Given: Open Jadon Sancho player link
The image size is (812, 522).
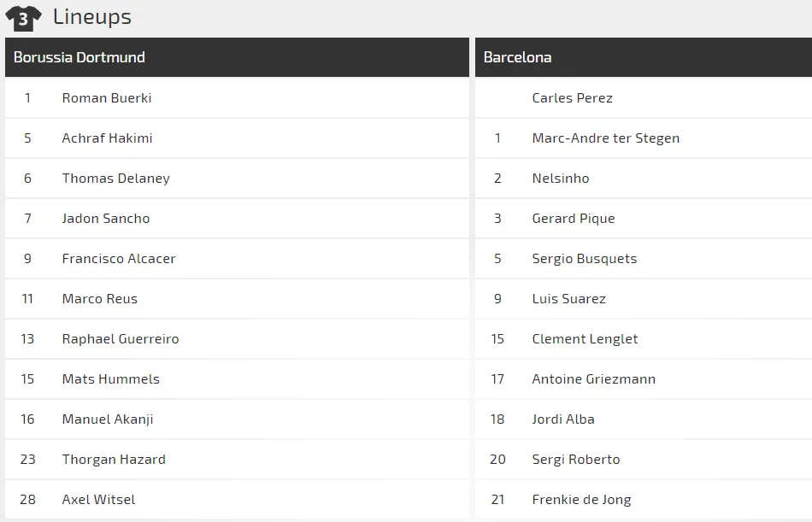Looking at the screenshot, I should [106, 219].
